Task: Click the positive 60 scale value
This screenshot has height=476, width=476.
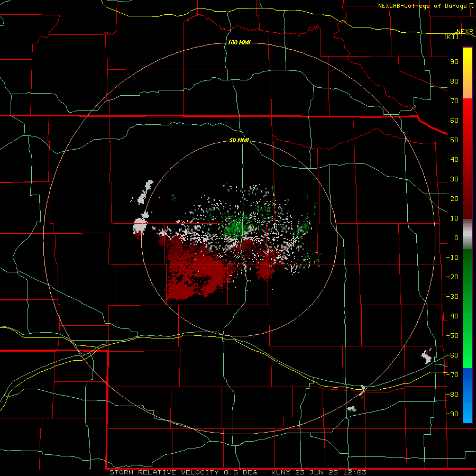Action: click(454, 121)
